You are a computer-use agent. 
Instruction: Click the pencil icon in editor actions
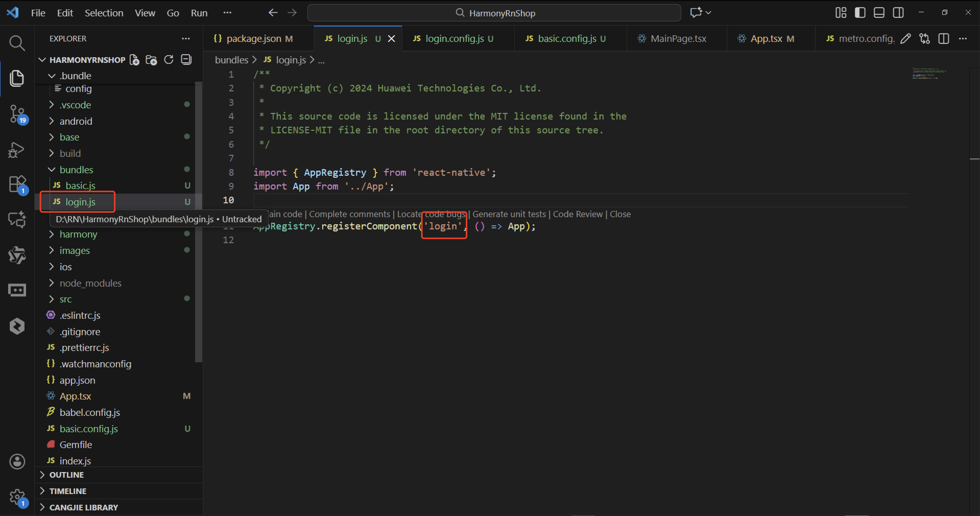tap(905, 38)
